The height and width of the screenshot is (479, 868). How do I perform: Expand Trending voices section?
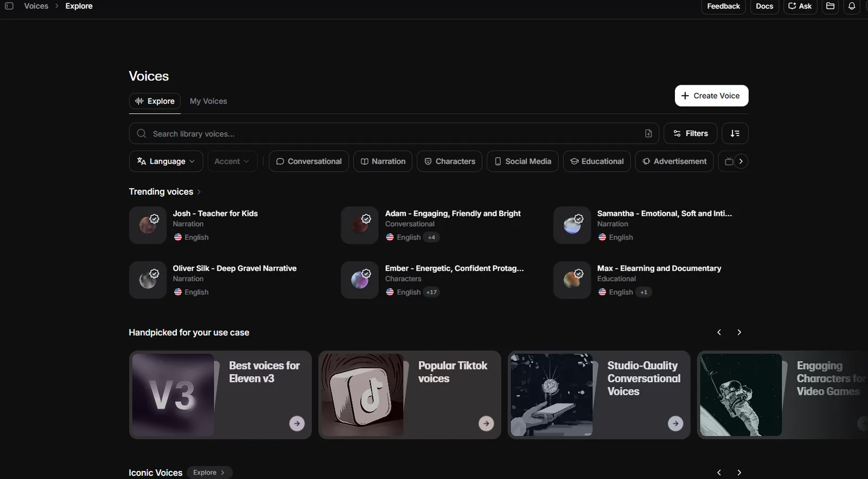pos(165,191)
